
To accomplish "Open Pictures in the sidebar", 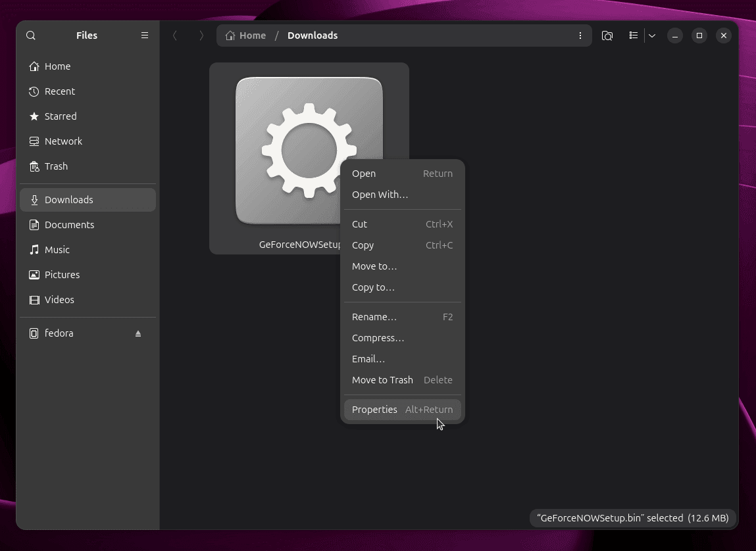I will [x=88, y=275].
